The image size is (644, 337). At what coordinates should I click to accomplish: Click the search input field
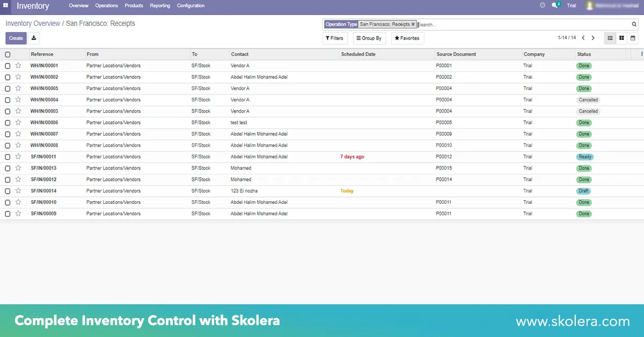click(523, 25)
